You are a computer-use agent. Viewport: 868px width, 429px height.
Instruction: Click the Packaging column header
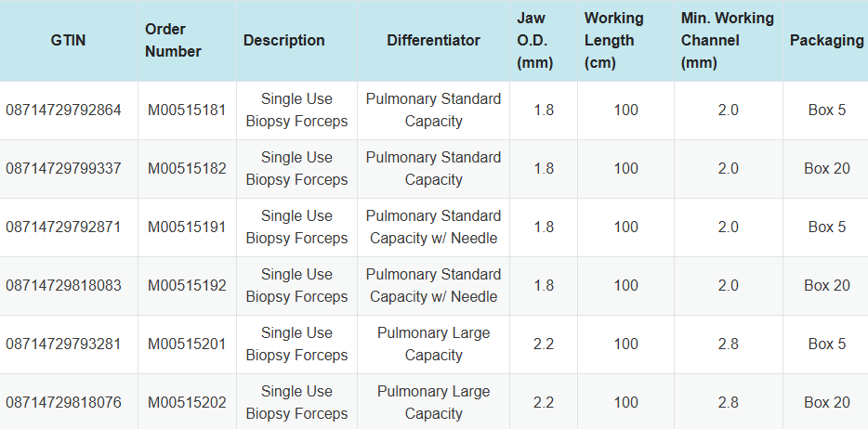pyautogui.click(x=826, y=41)
